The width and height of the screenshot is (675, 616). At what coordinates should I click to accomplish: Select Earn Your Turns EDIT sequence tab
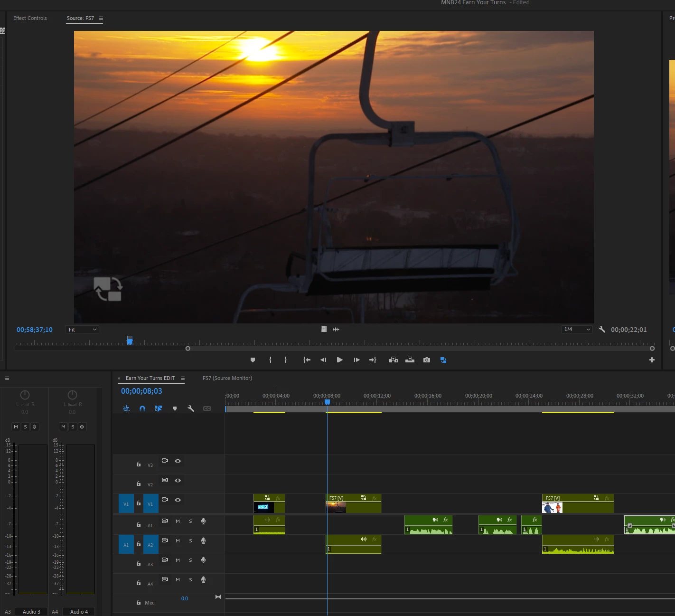[x=150, y=378]
